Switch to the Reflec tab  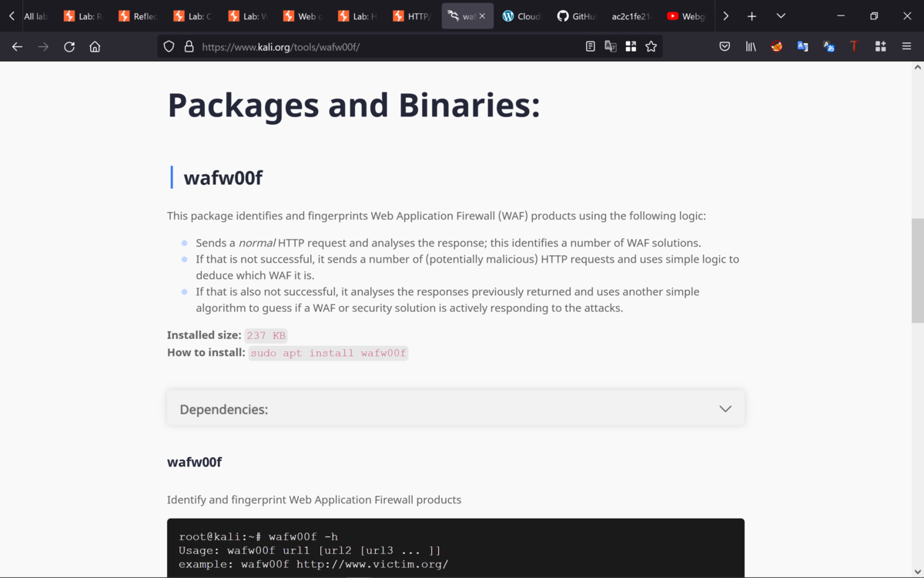pyautogui.click(x=138, y=16)
